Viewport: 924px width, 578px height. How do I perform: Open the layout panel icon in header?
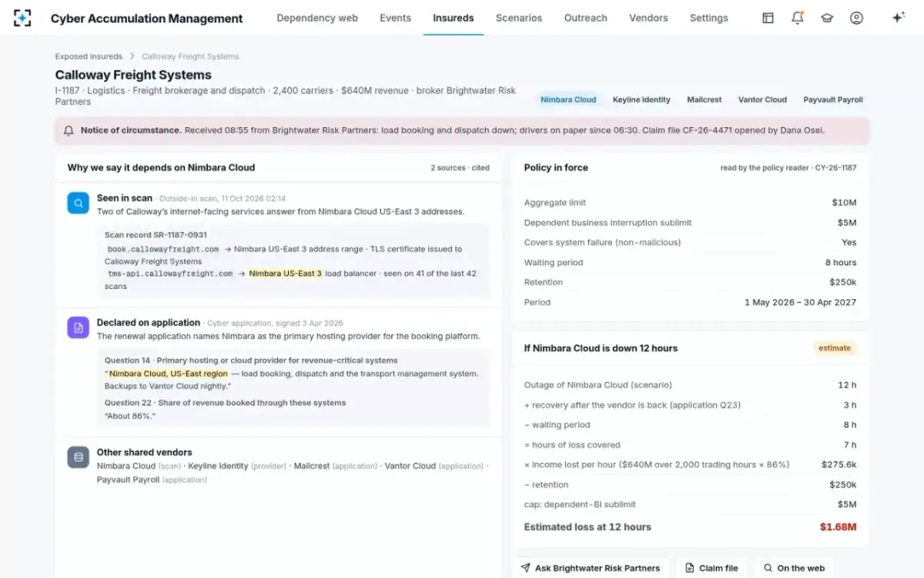[768, 18]
